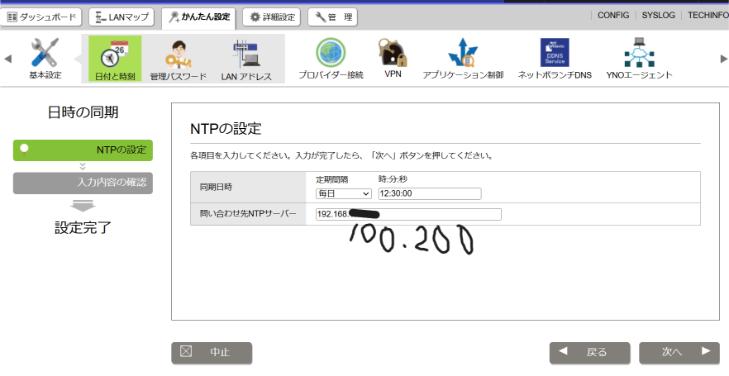Switch to the 管理 tab
Screen dimensions: 729x376
(332, 18)
